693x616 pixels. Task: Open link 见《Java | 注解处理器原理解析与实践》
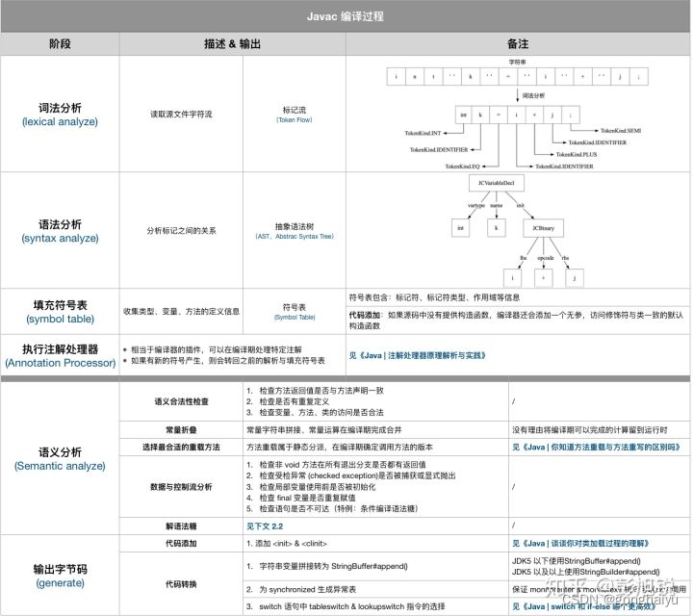click(417, 355)
